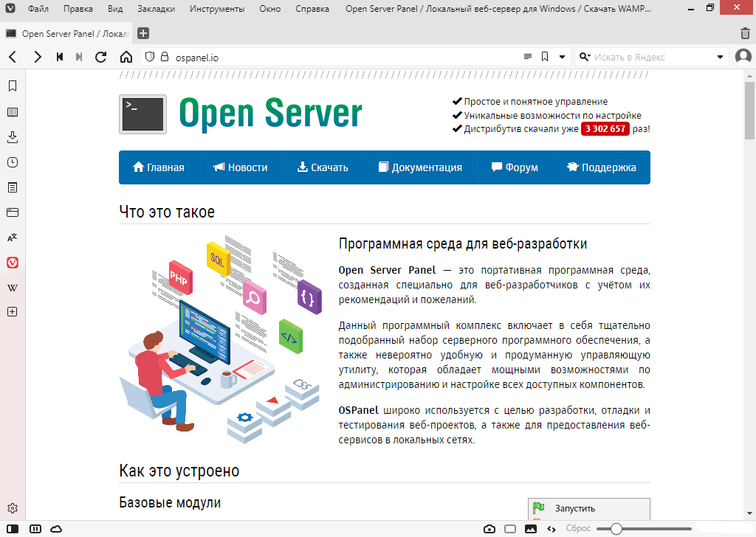Open the Закладки menu
Viewport: 756px width, 537px height.
pos(156,10)
